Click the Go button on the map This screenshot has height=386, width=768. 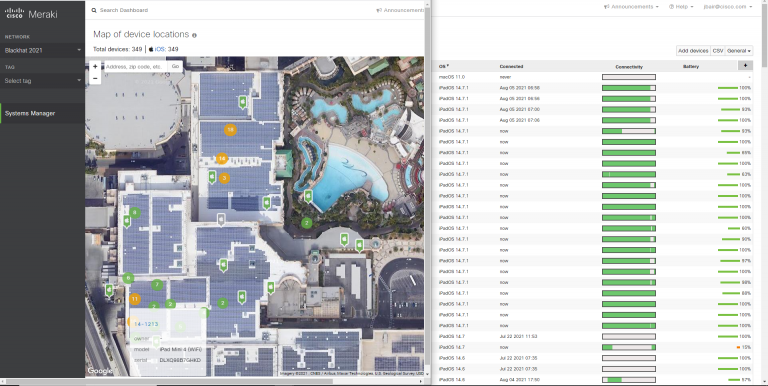[x=175, y=66]
